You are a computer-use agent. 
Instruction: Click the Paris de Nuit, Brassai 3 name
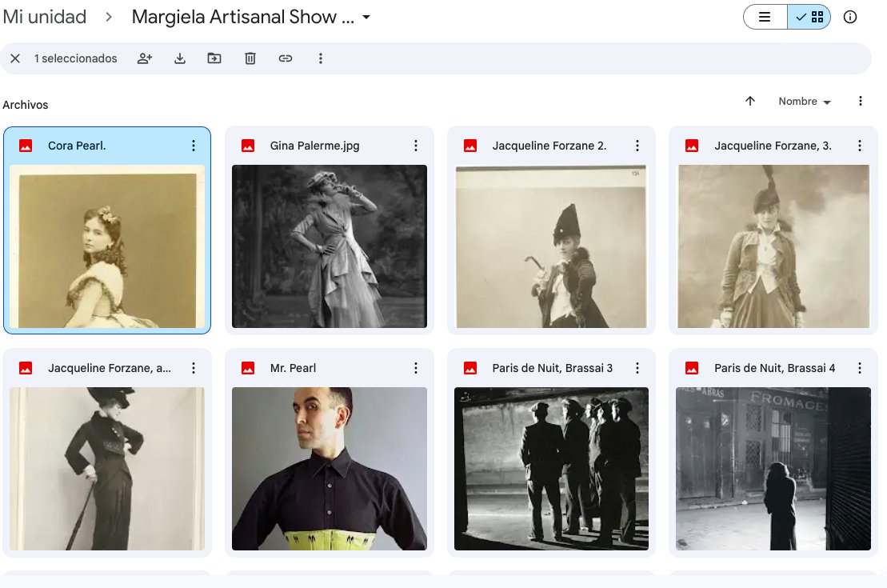tap(552, 368)
